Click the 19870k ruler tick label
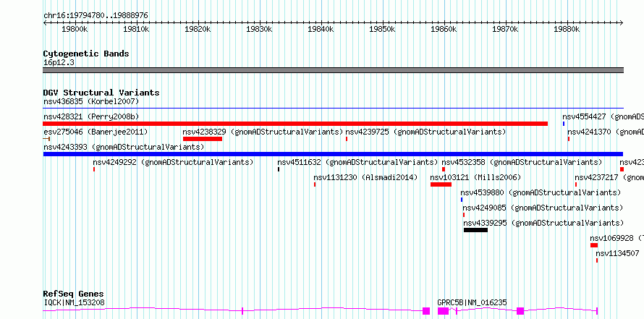 tap(506, 30)
